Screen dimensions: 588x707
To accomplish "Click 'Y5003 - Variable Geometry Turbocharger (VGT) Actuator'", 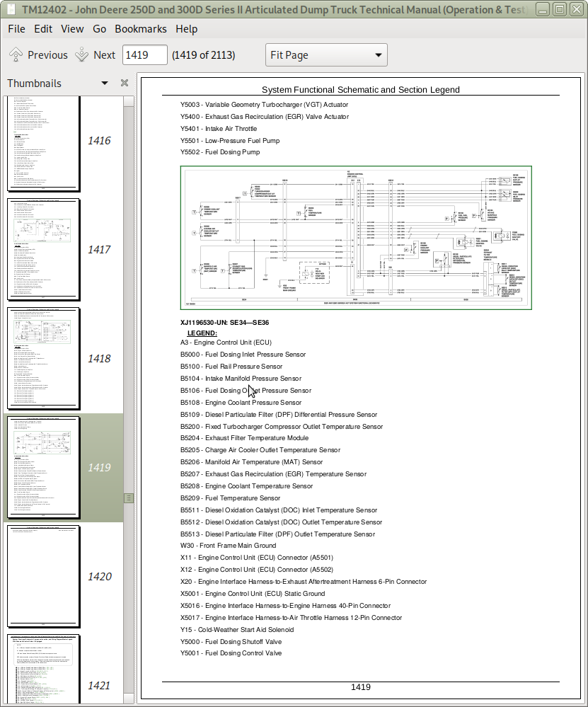I will pos(264,105).
